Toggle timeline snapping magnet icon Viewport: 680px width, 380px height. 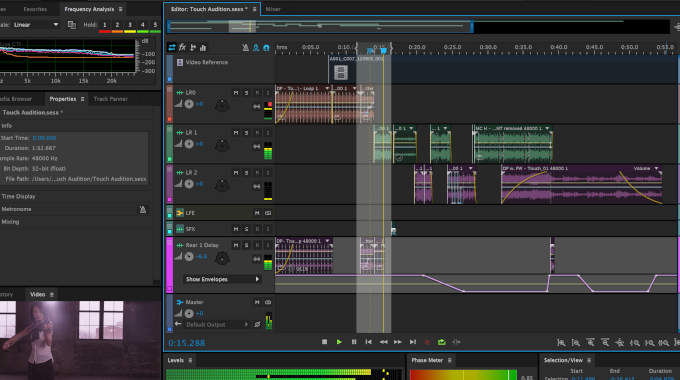(x=266, y=47)
